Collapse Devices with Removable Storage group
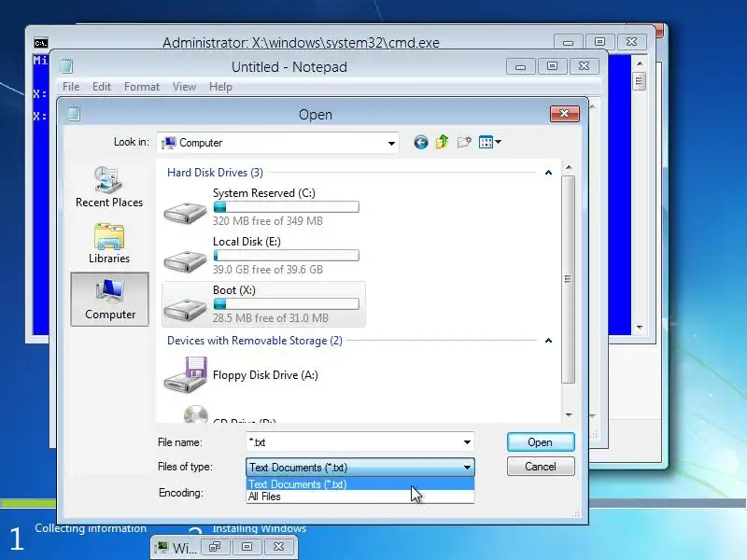The image size is (747, 560). pos(548,341)
